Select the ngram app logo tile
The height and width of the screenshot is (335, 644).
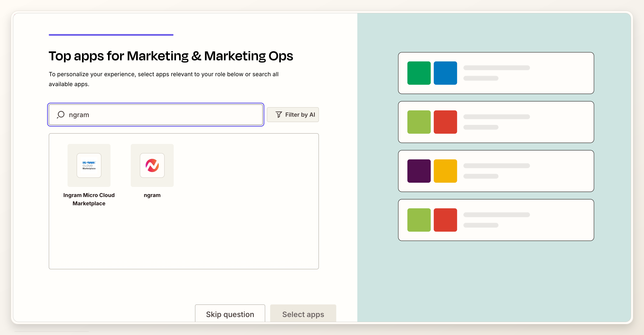coord(152,165)
